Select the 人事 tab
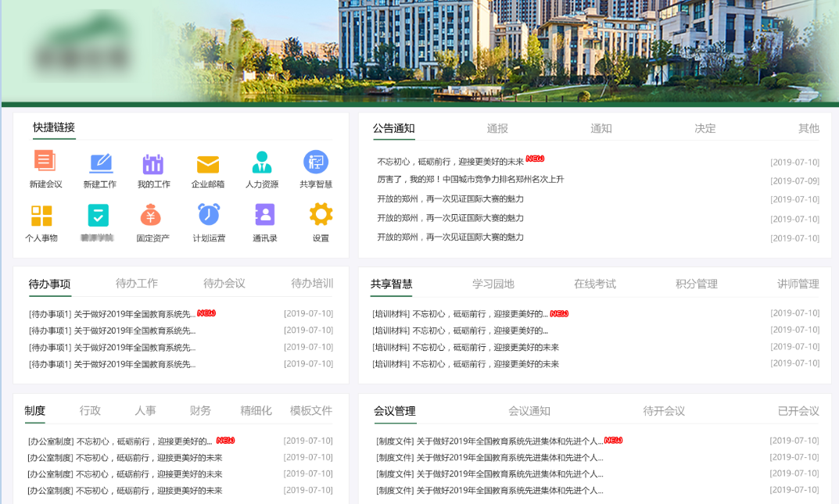 click(x=145, y=410)
